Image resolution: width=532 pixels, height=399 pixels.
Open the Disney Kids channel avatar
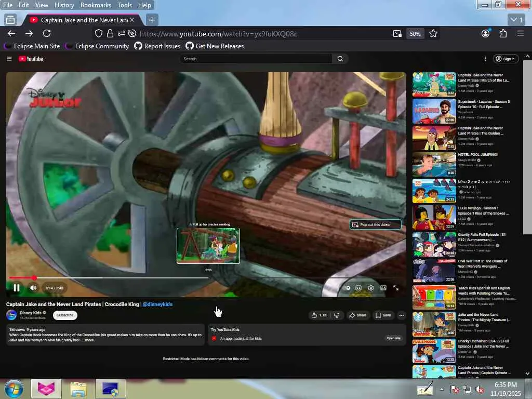coord(11,315)
